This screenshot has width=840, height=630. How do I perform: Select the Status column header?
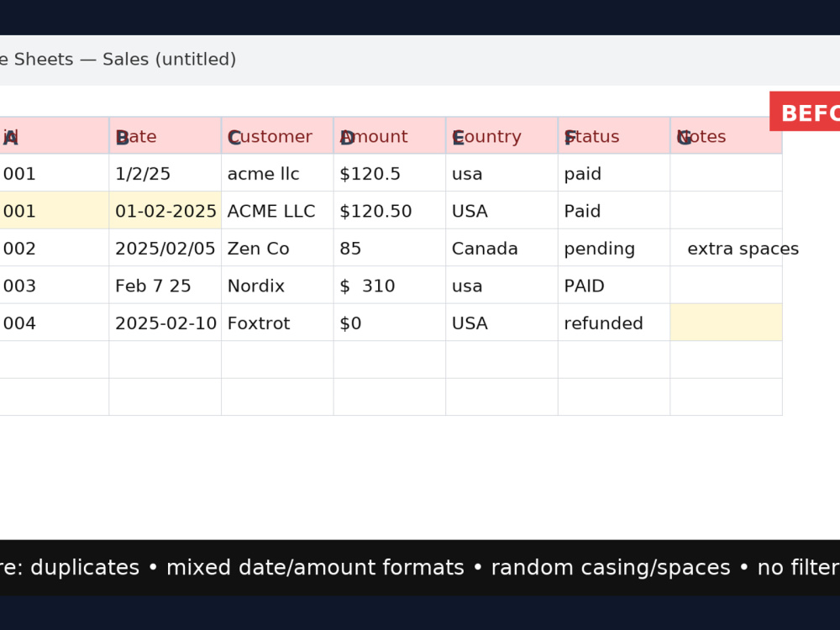coord(614,135)
